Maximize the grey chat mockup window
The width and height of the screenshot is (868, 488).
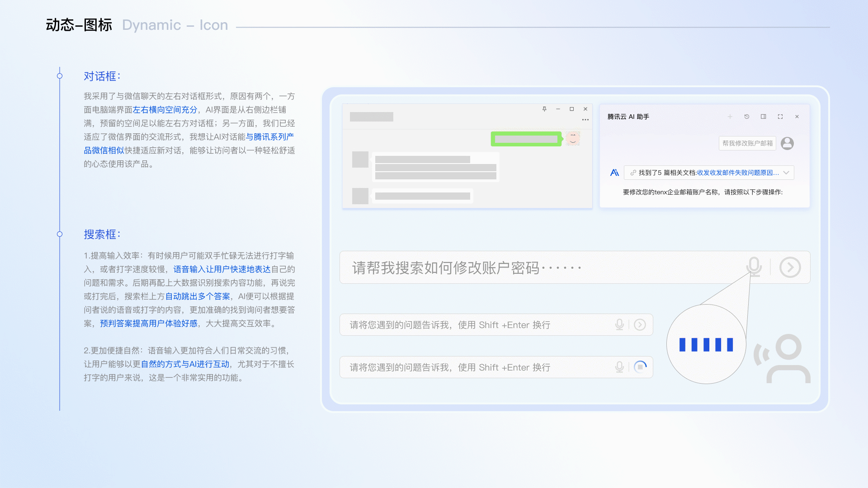pyautogui.click(x=572, y=109)
